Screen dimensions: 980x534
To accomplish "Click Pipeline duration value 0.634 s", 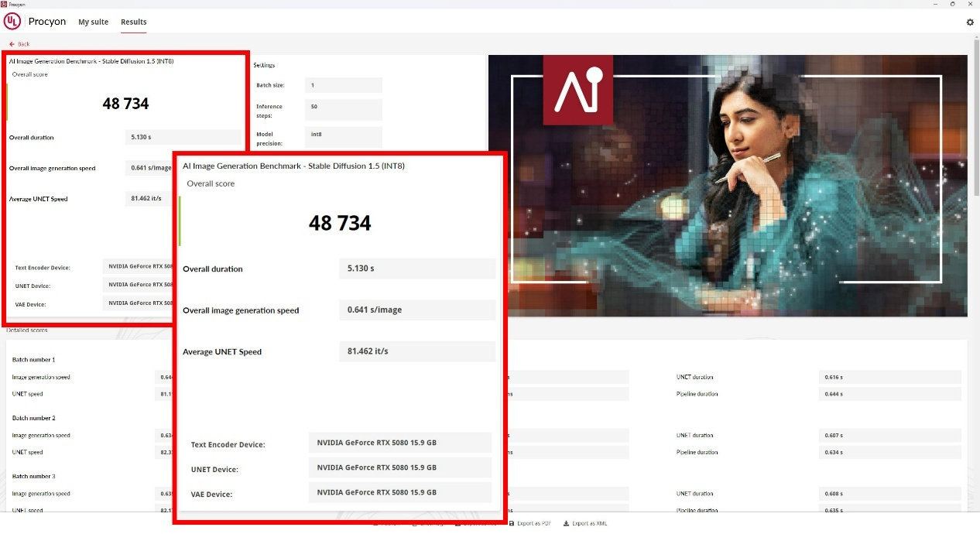I will pyautogui.click(x=890, y=452).
